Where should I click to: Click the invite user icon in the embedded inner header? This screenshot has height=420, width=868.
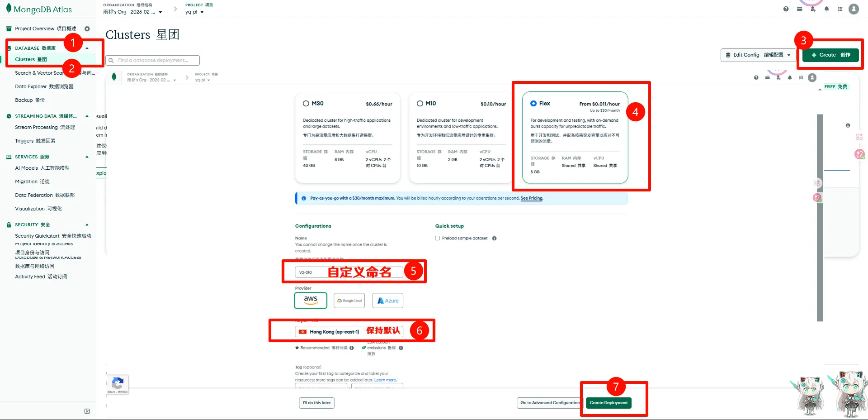click(778, 77)
